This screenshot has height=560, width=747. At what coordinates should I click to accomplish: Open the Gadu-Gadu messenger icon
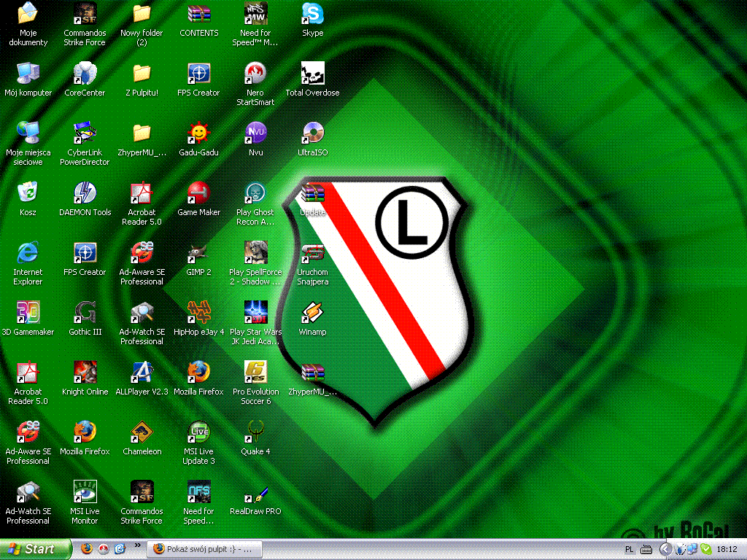198,134
